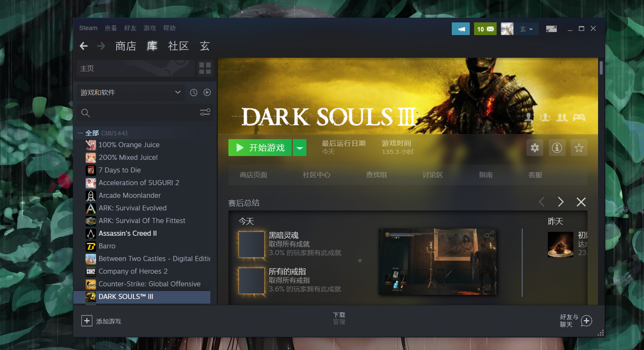This screenshot has height=350, width=644.
Task: Click the single-player icon on banner
Action: coord(529,117)
